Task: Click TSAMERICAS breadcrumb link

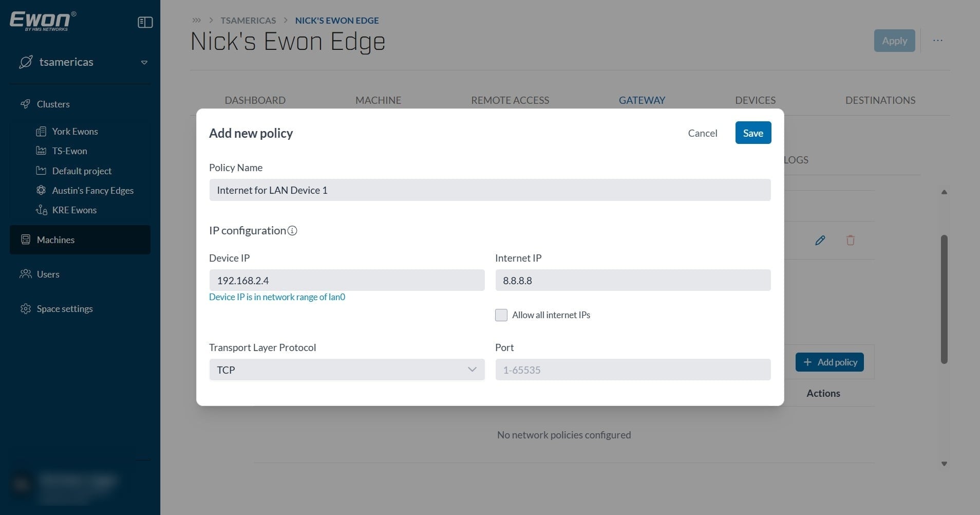Action: [248, 21]
